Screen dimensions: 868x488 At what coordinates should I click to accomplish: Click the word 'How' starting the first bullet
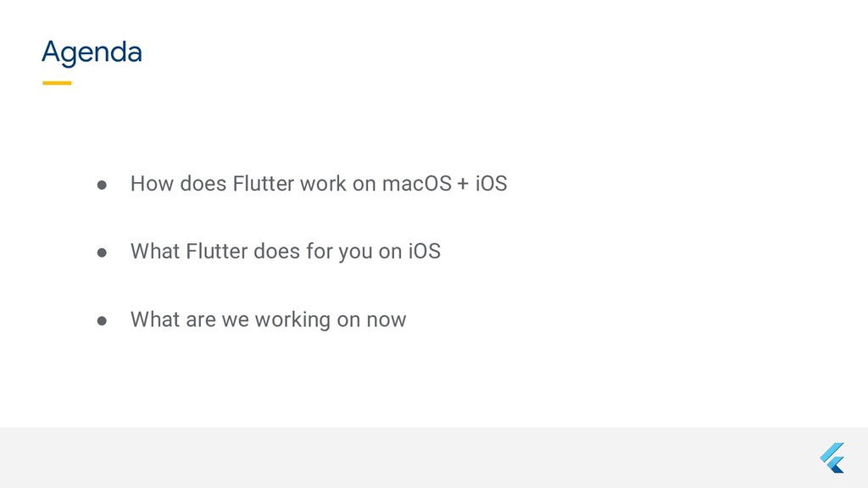click(x=152, y=184)
